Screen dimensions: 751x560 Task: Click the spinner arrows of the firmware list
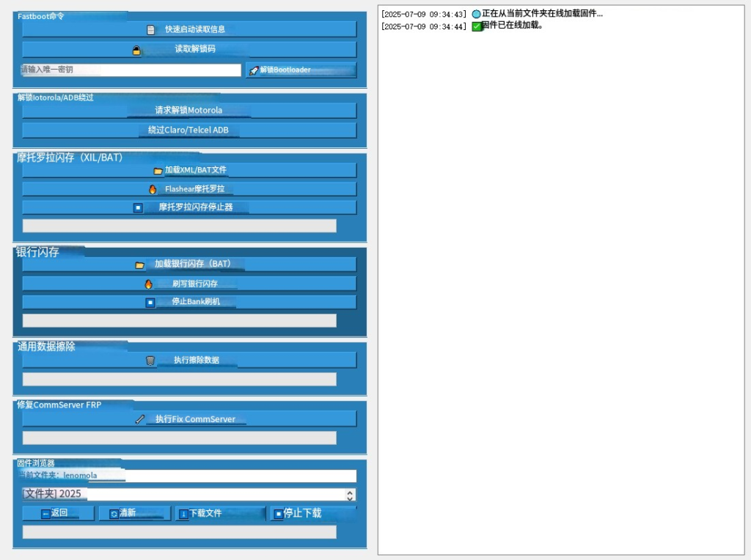pyautogui.click(x=350, y=495)
